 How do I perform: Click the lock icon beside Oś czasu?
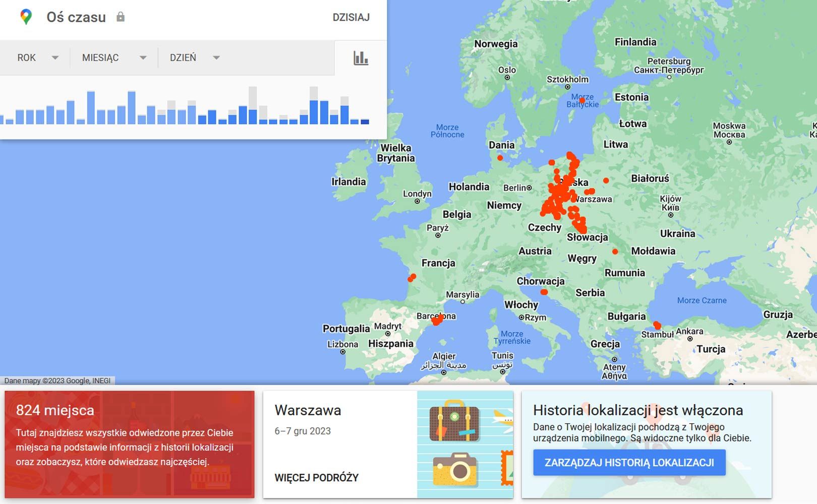click(120, 17)
